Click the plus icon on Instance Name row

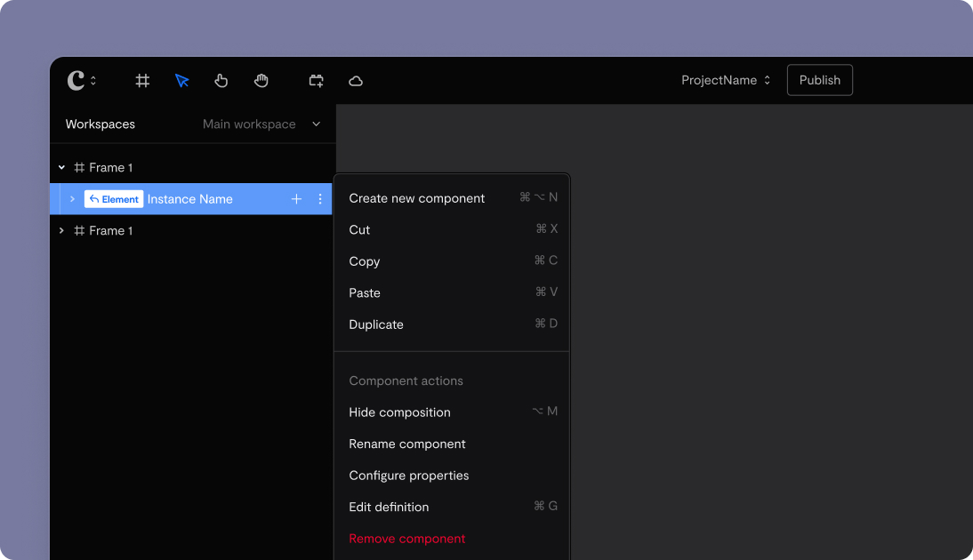click(x=297, y=199)
